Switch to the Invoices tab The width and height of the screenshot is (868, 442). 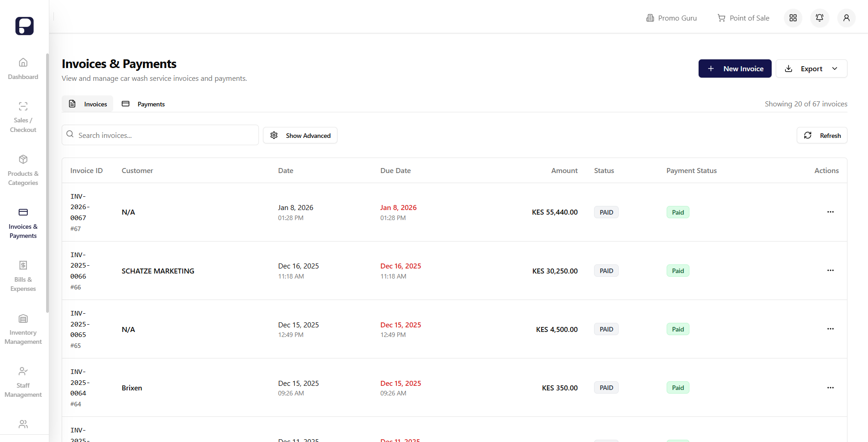(87, 104)
